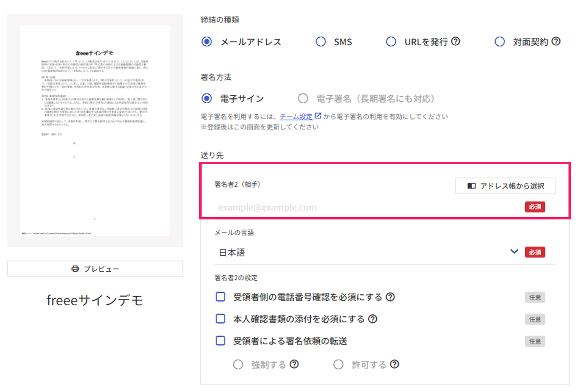Check 本人確認書類の添付を必須にする
The image size is (580, 392).
tap(220, 319)
